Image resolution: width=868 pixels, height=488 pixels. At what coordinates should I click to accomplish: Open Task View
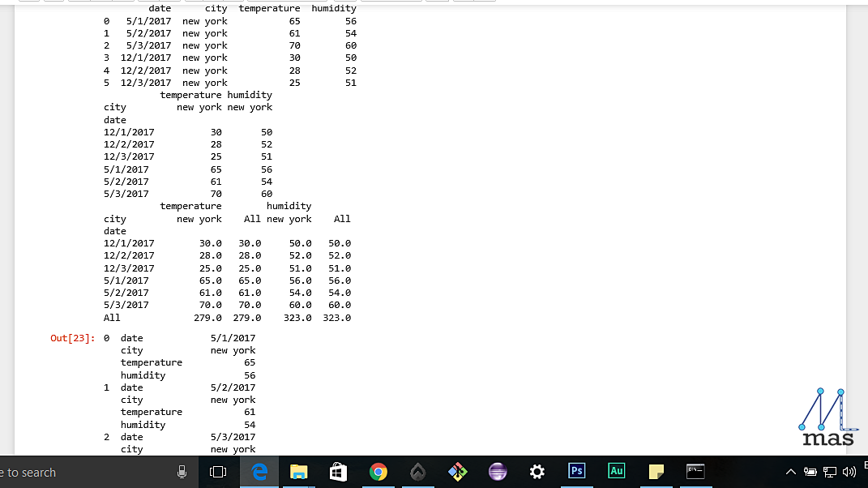[x=217, y=471]
